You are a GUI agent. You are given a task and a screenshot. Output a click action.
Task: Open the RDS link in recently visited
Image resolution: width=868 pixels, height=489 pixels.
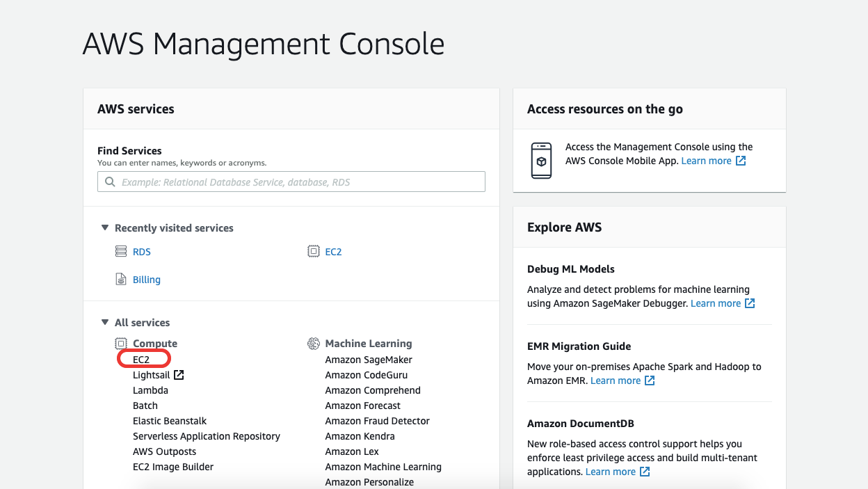coord(142,252)
